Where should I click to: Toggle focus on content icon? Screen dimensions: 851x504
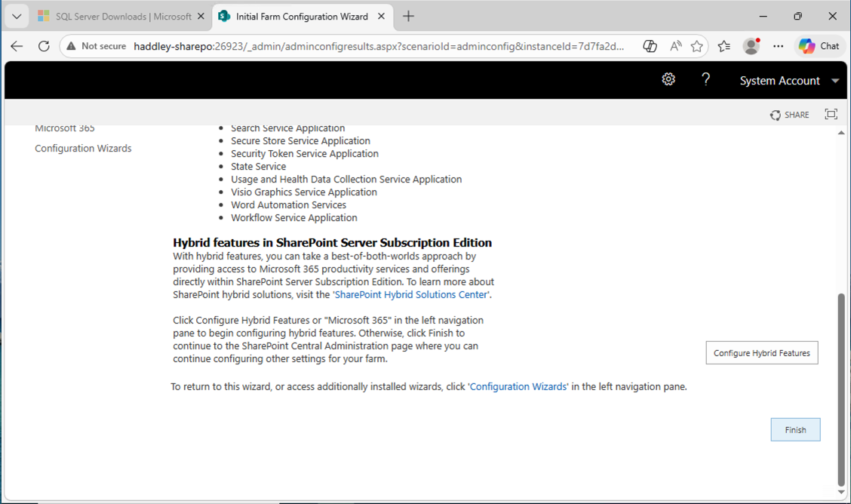click(x=831, y=114)
